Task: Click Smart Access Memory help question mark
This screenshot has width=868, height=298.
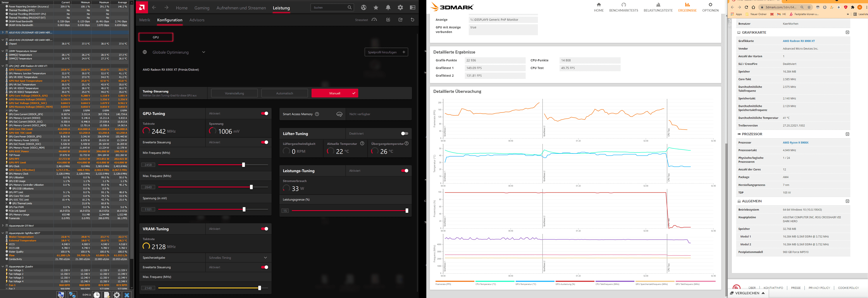Action: point(317,114)
